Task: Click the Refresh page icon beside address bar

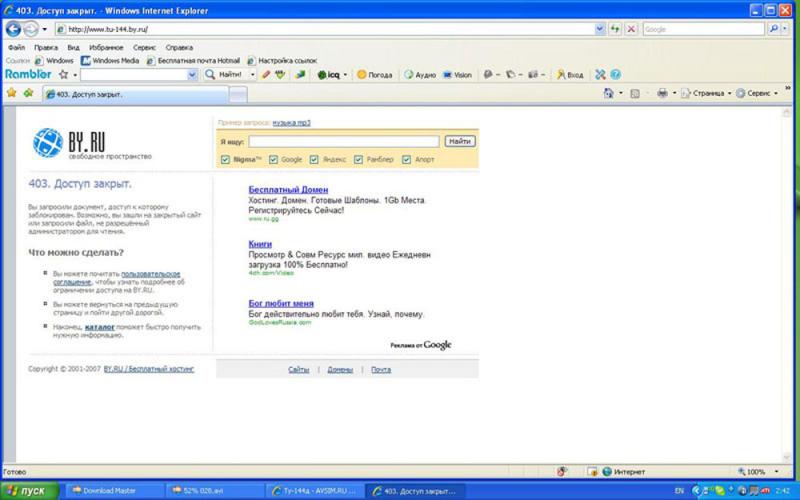Action: [x=615, y=29]
